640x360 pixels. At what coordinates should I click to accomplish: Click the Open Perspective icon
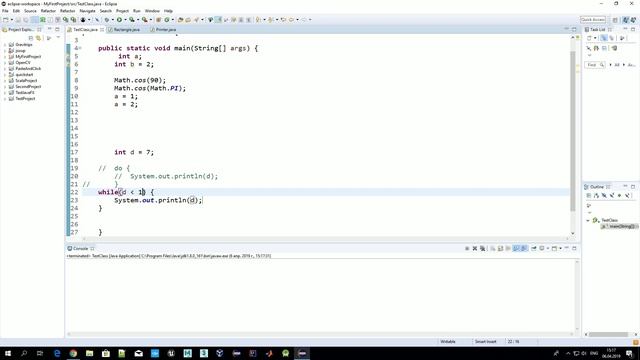pos(615,20)
